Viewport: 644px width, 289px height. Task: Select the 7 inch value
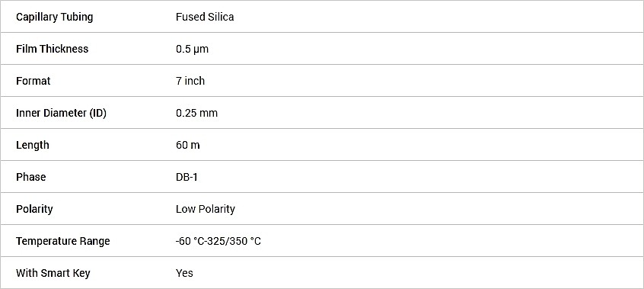pyautogui.click(x=190, y=81)
